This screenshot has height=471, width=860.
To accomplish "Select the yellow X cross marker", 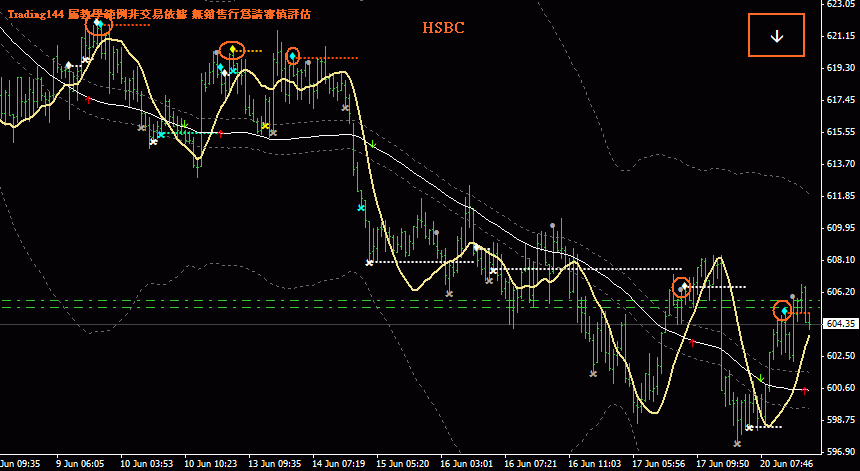I will click(x=265, y=126).
